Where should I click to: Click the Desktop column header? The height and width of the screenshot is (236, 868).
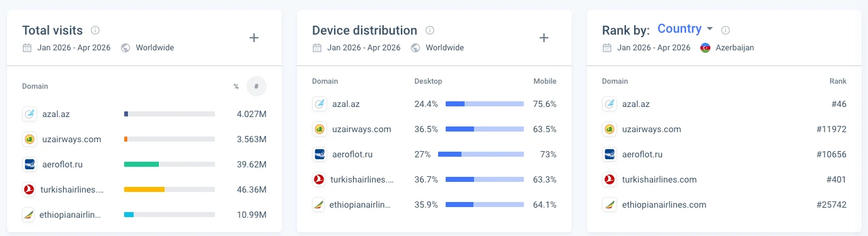[428, 81]
